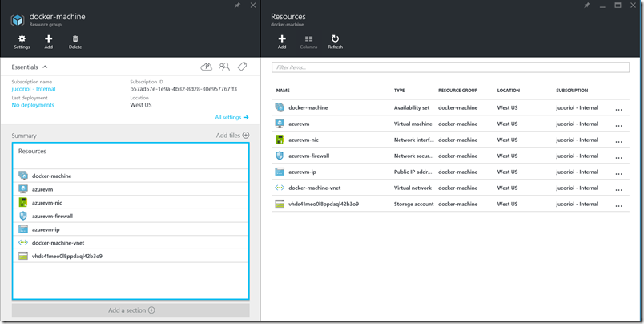The image size is (644, 324).
Task: Open the All settings link
Action: 231,117
